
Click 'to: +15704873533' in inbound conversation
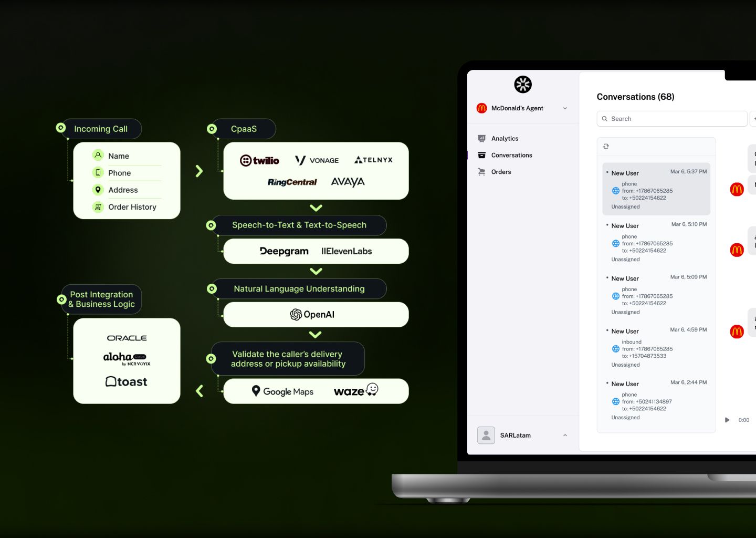coord(644,356)
